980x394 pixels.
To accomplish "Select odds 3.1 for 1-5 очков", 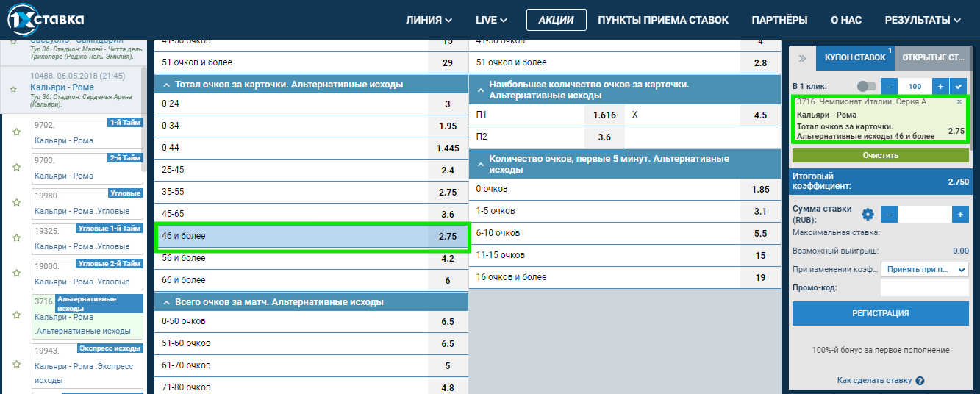I will tap(761, 212).
